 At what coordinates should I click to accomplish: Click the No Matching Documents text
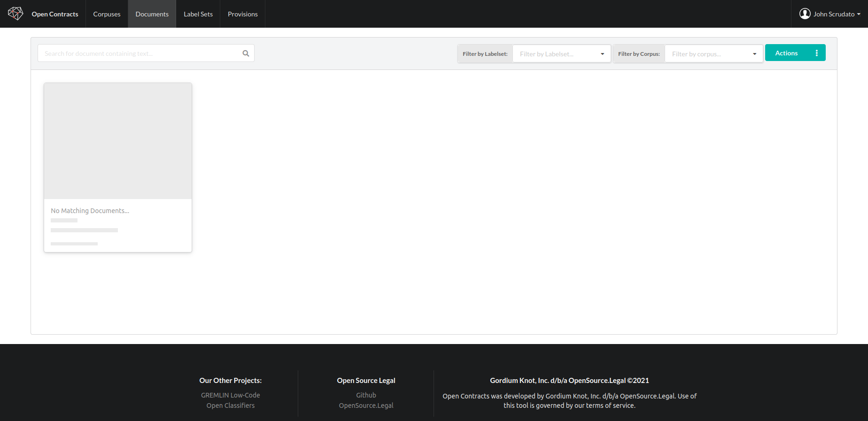tap(90, 211)
